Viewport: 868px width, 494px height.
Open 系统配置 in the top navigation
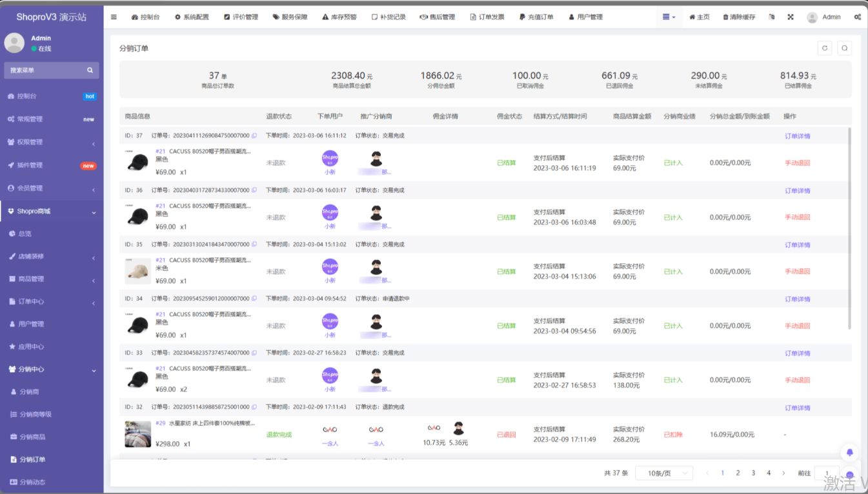tap(192, 17)
